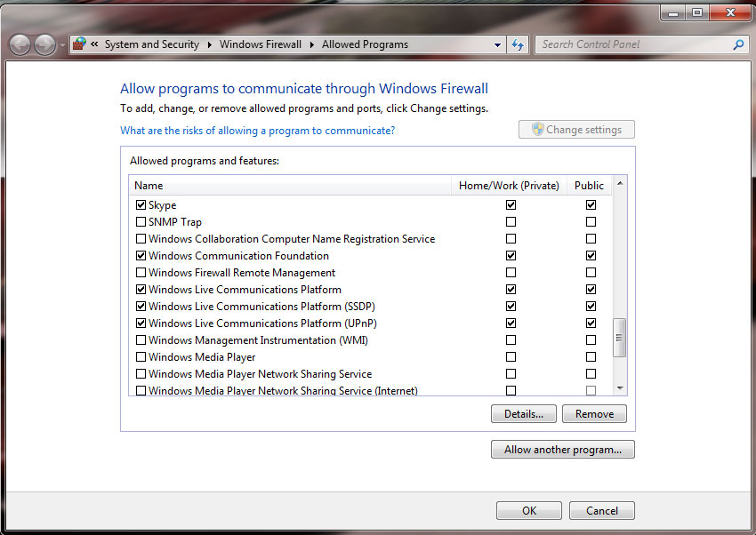Uncheck the Skype program checkbox
This screenshot has height=535, width=756.
click(141, 205)
